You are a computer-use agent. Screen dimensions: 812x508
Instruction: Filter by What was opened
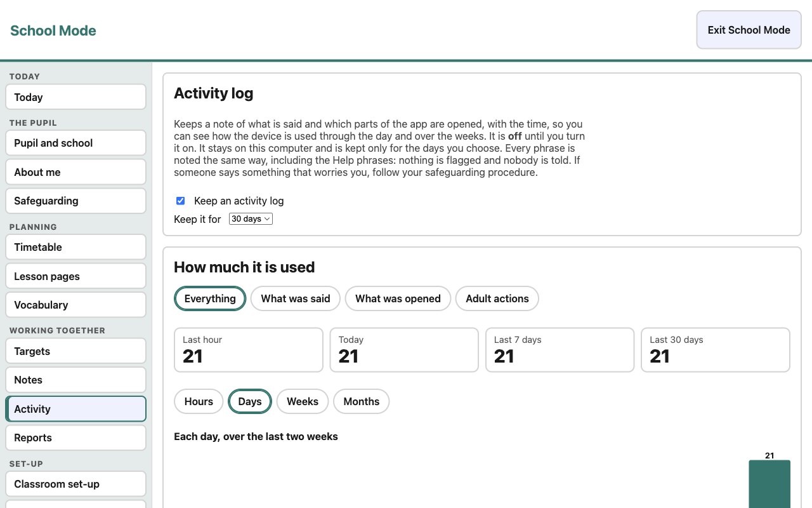click(x=398, y=298)
